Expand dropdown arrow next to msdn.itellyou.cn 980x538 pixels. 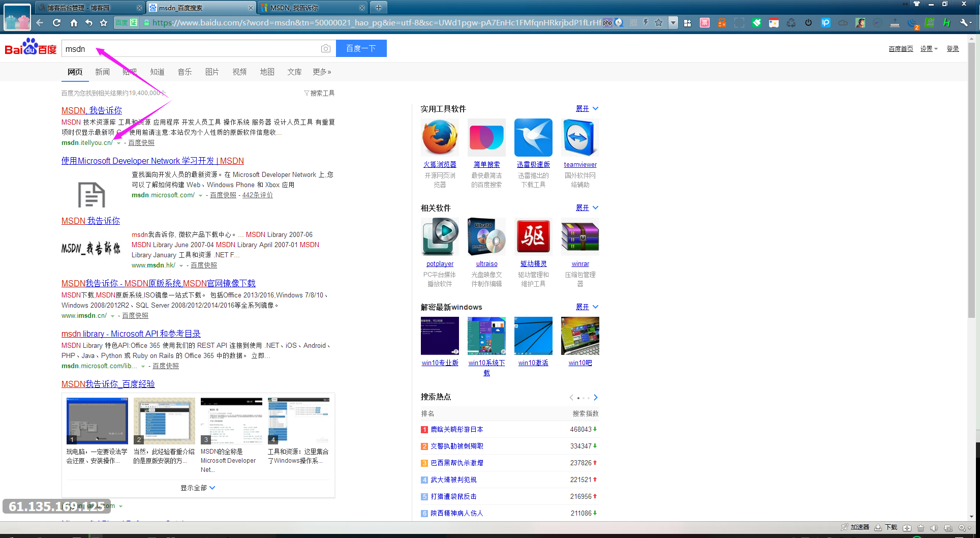click(119, 143)
